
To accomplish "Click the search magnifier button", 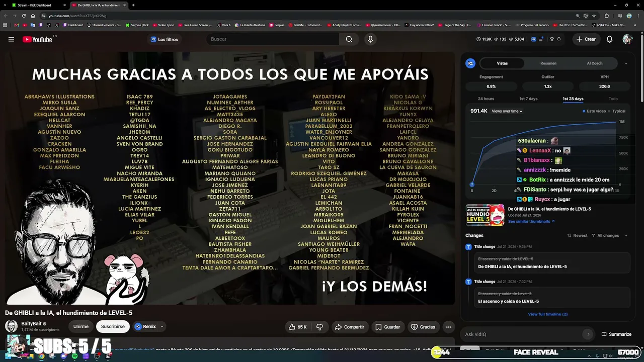I will [349, 39].
